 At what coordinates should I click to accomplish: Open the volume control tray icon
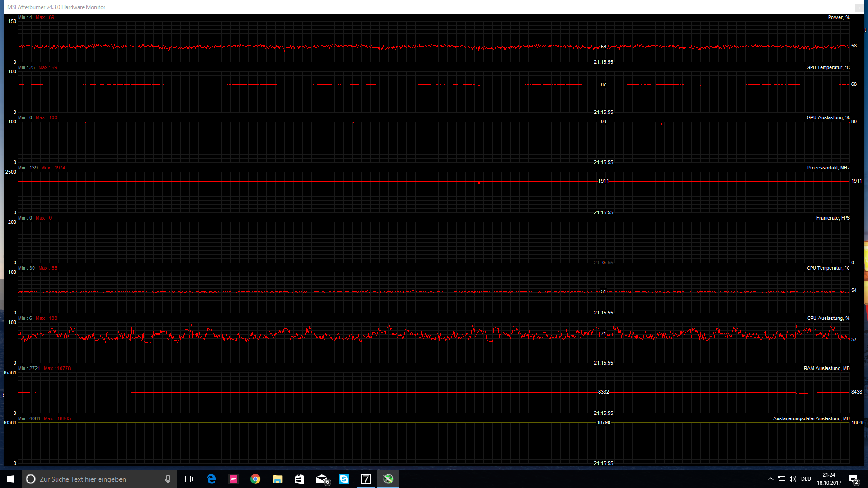click(x=793, y=479)
